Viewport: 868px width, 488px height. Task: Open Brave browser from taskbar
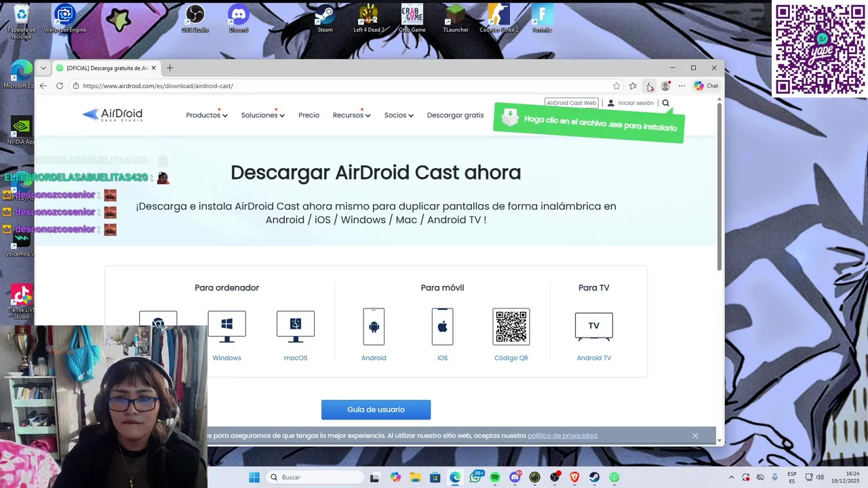click(x=574, y=477)
